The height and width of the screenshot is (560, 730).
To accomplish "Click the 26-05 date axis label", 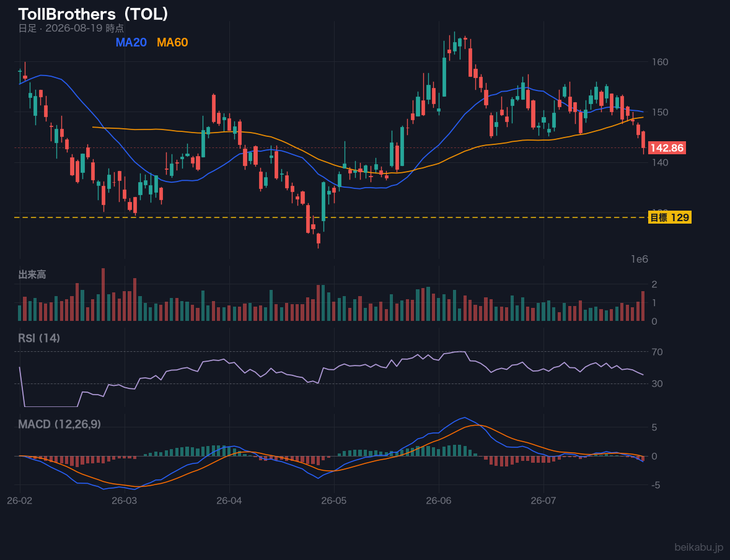I will tap(334, 501).
